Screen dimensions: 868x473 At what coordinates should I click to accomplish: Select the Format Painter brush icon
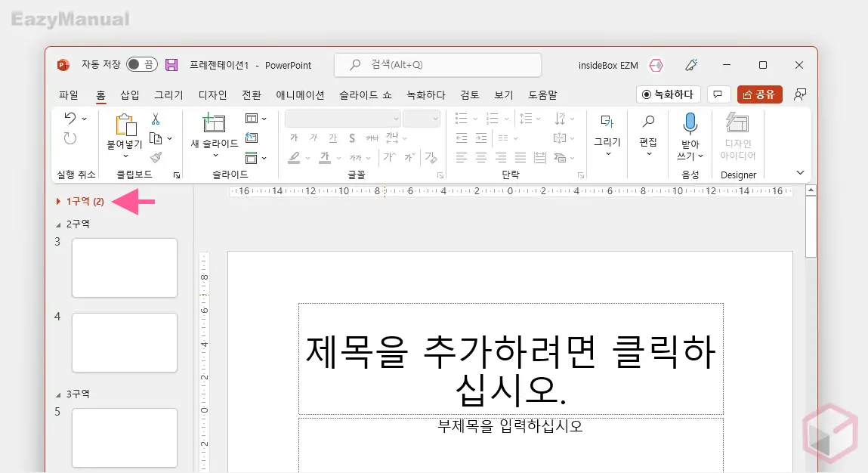point(156,158)
